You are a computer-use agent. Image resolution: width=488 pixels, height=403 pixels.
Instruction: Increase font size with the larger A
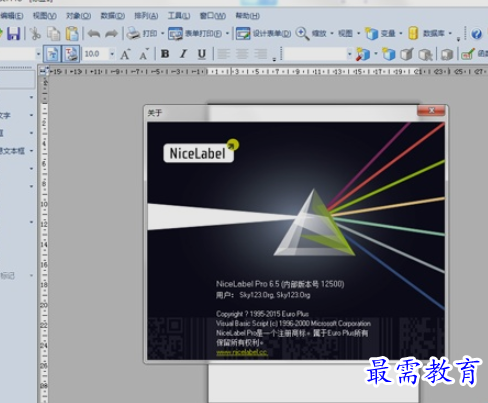click(x=125, y=54)
